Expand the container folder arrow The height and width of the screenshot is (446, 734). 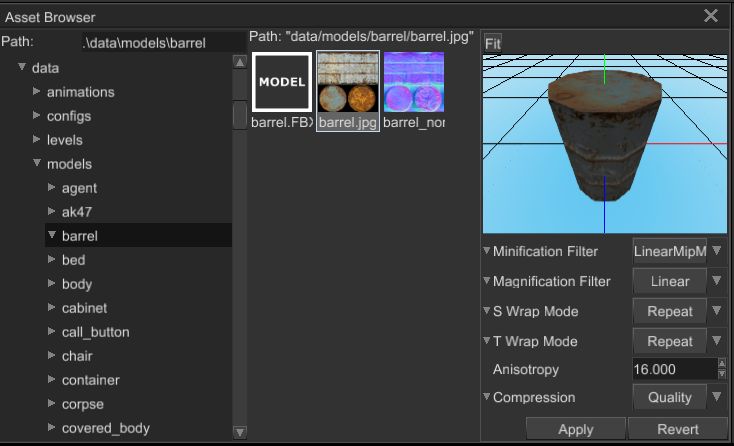[x=51, y=379]
